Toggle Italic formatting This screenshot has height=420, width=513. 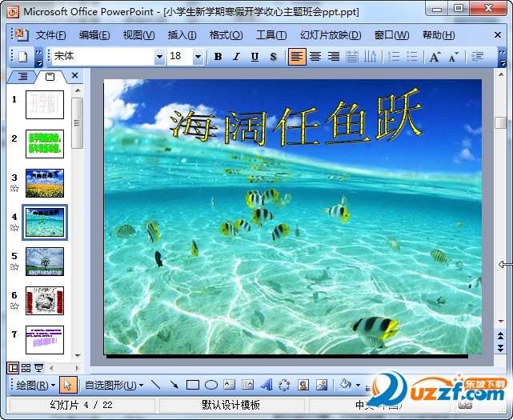tap(236, 57)
